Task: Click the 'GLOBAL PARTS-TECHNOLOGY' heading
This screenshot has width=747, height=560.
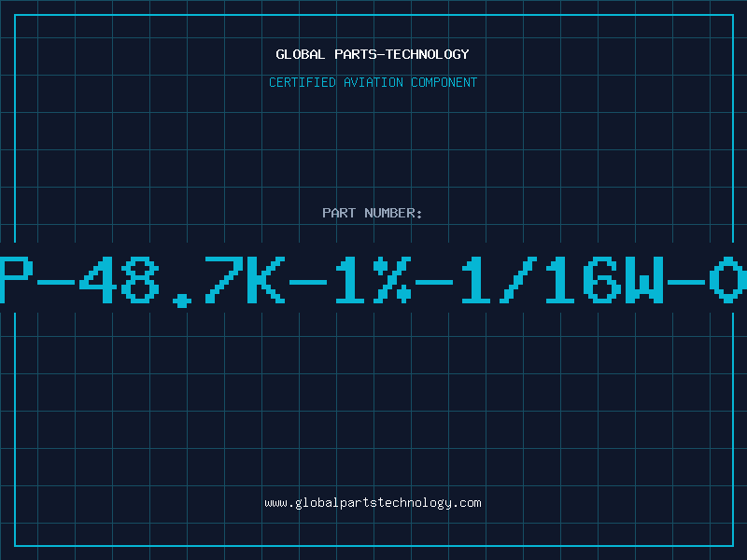Action: 373,54
